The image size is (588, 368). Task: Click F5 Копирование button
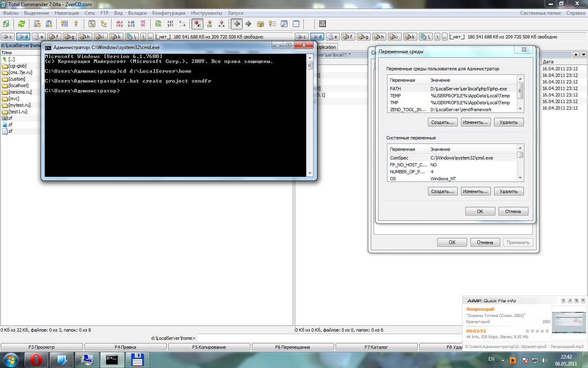click(x=209, y=347)
